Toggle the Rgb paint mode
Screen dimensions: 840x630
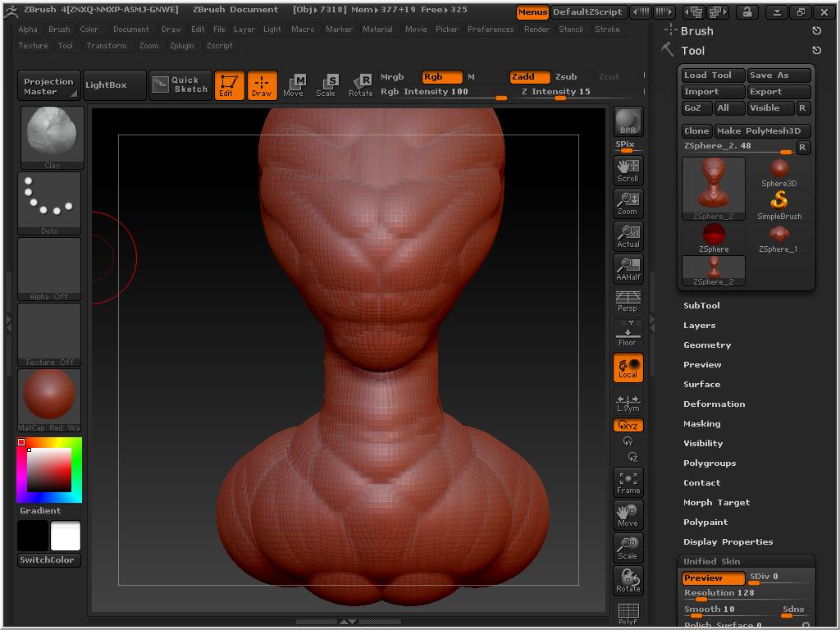[x=441, y=76]
